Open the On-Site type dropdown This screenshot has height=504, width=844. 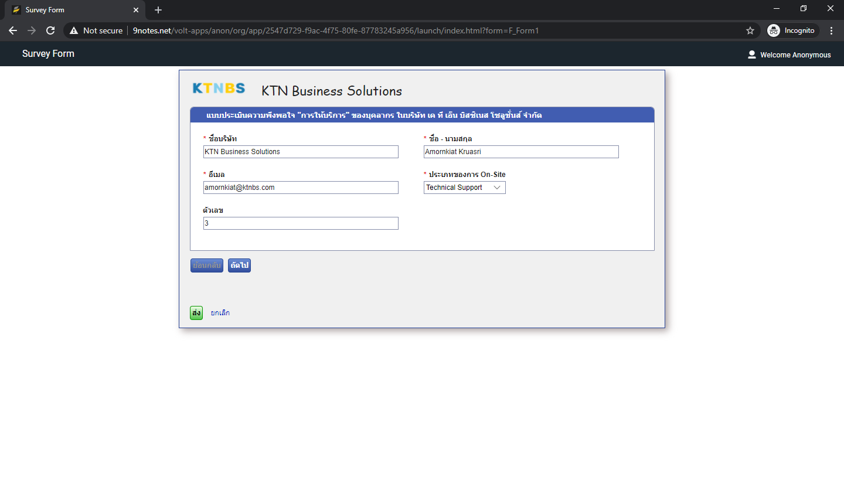pos(465,188)
